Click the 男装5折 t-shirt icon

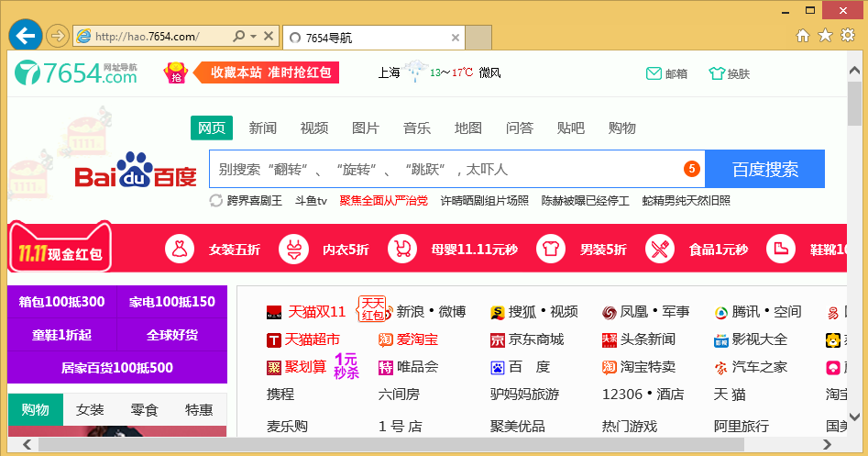pyautogui.click(x=551, y=250)
